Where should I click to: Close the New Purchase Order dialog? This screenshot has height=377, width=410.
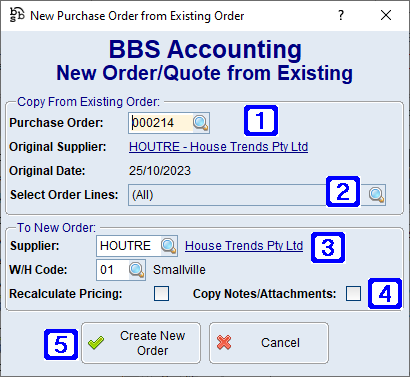point(386,15)
